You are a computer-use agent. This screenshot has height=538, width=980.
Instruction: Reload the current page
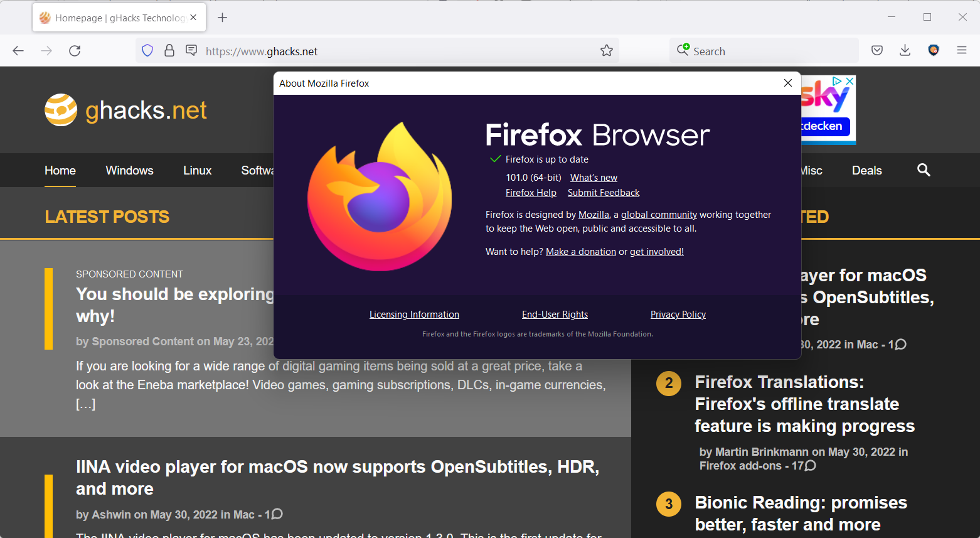coord(75,51)
